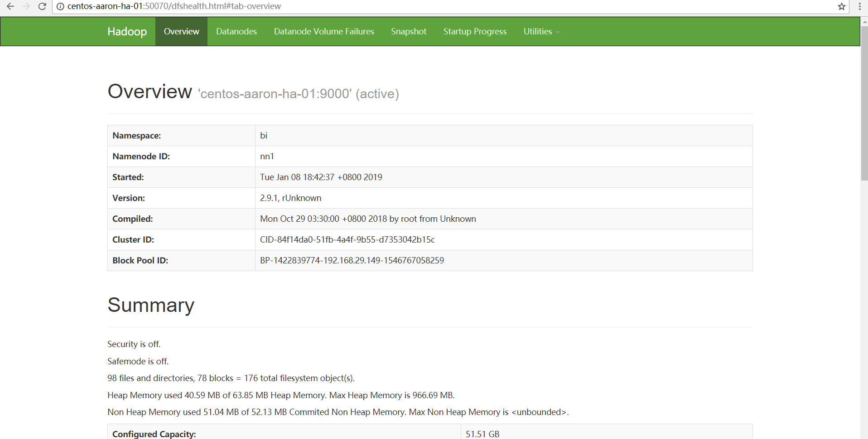Select the Namenode ID value 'nn1'
The width and height of the screenshot is (868, 439).
click(267, 156)
